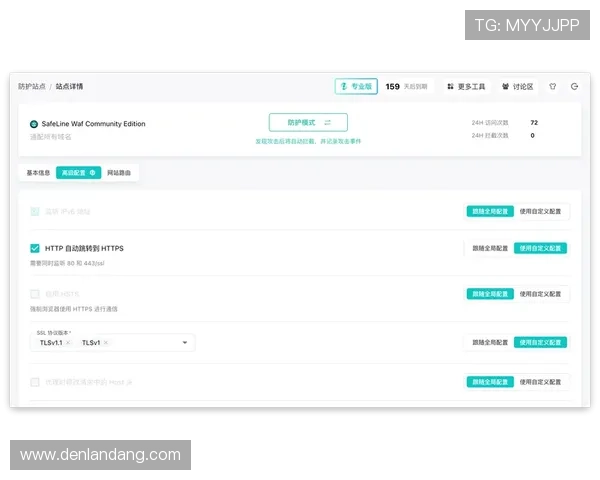
Task: Remove the TLSv1 tag
Action: (106, 343)
